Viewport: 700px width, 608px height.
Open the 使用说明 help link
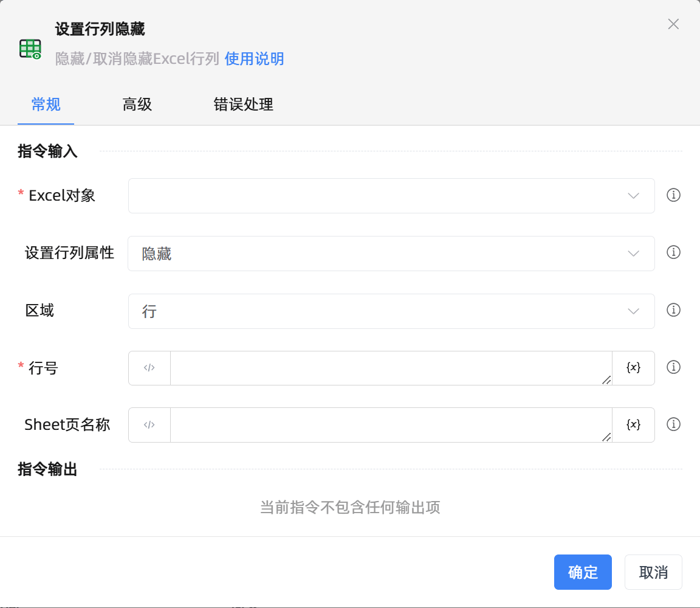[254, 59]
